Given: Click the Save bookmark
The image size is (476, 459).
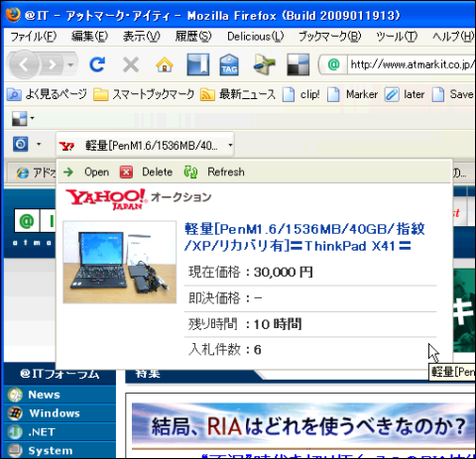Looking at the screenshot, I should [x=453, y=94].
